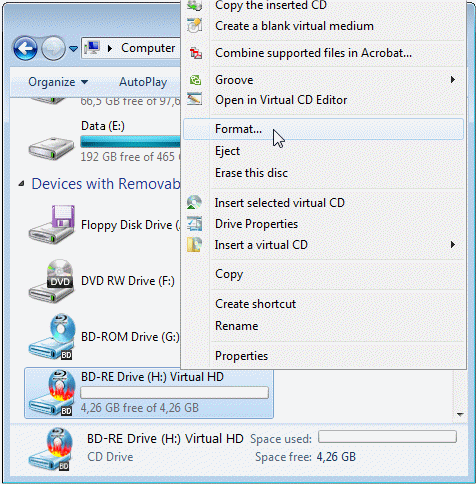Open Insert a virtual CD submenu

click(323, 245)
